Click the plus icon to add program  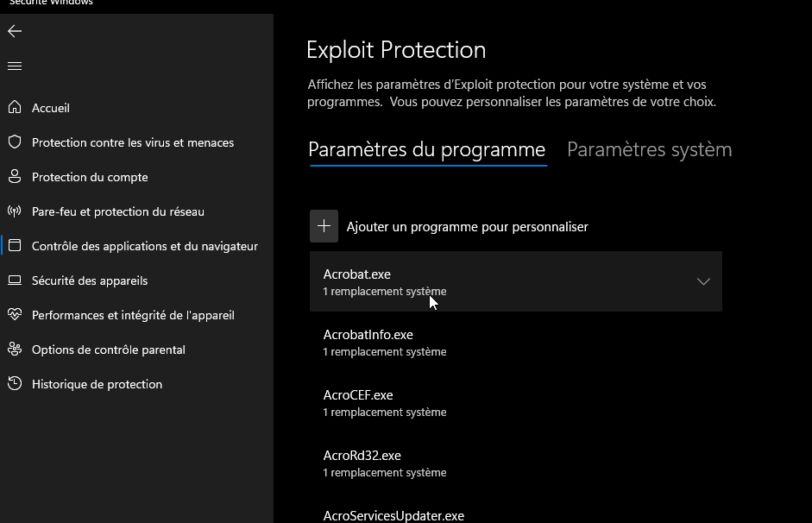[x=324, y=226]
